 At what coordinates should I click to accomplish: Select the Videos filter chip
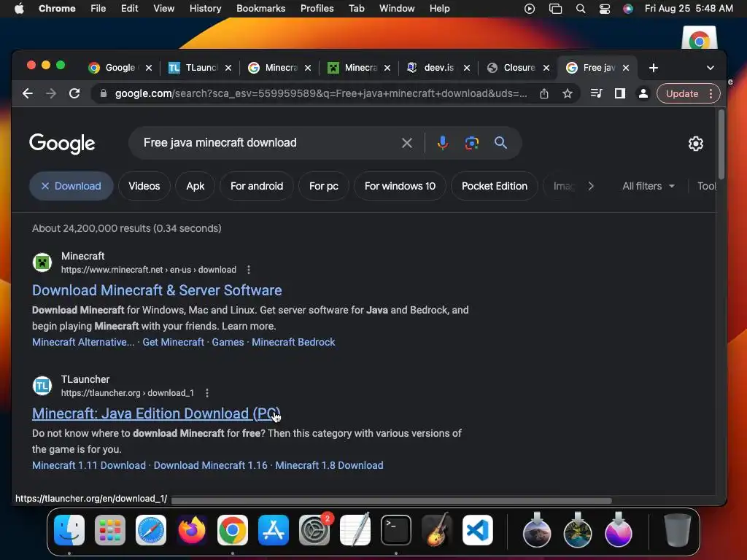[144, 186]
